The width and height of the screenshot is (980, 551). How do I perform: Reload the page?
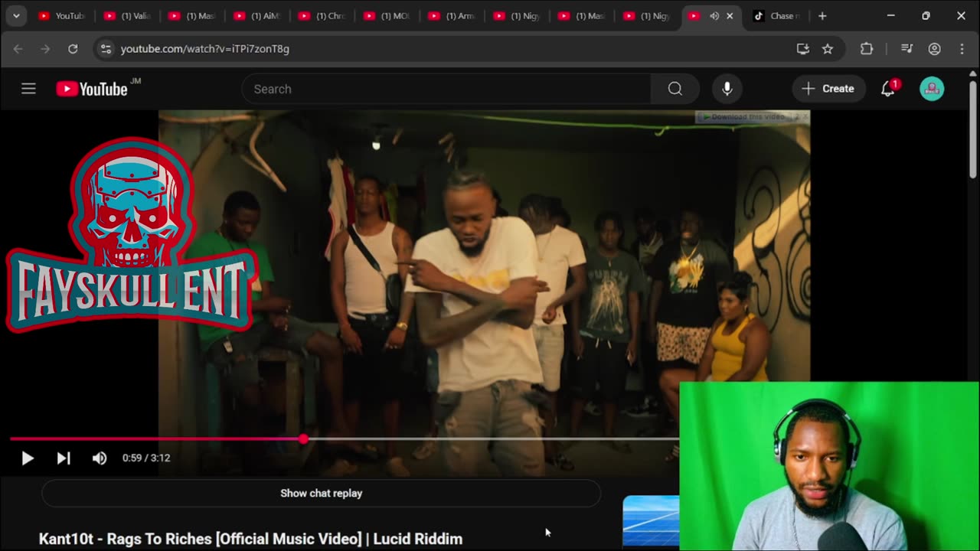[x=73, y=48]
